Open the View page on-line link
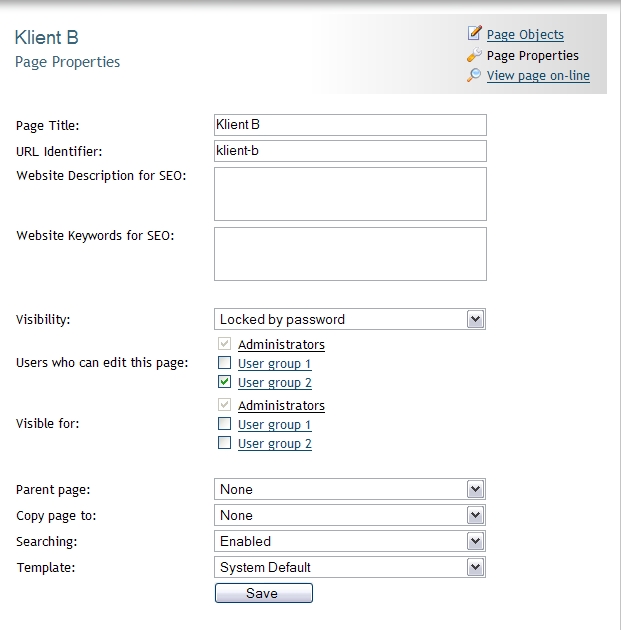This screenshot has height=630, width=621. point(538,76)
